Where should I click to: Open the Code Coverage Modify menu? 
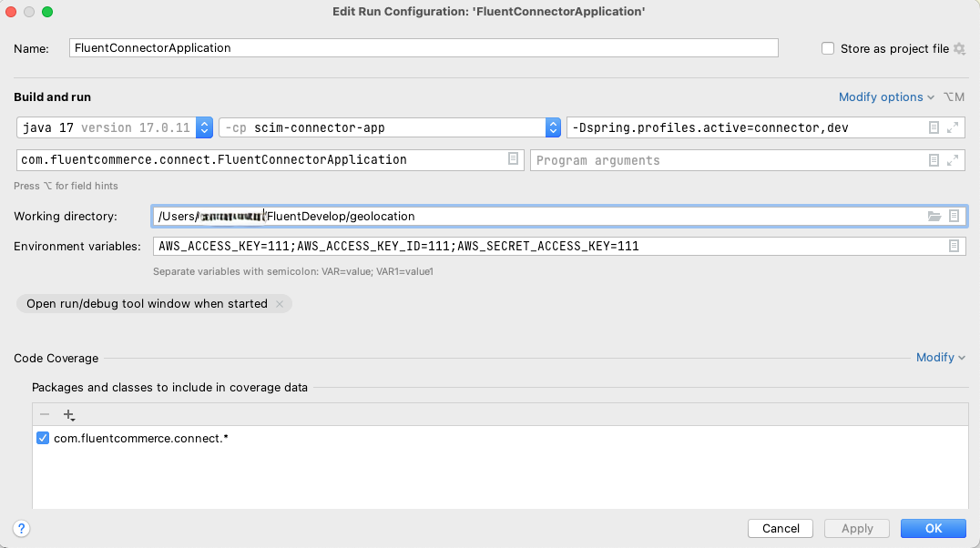click(940, 358)
